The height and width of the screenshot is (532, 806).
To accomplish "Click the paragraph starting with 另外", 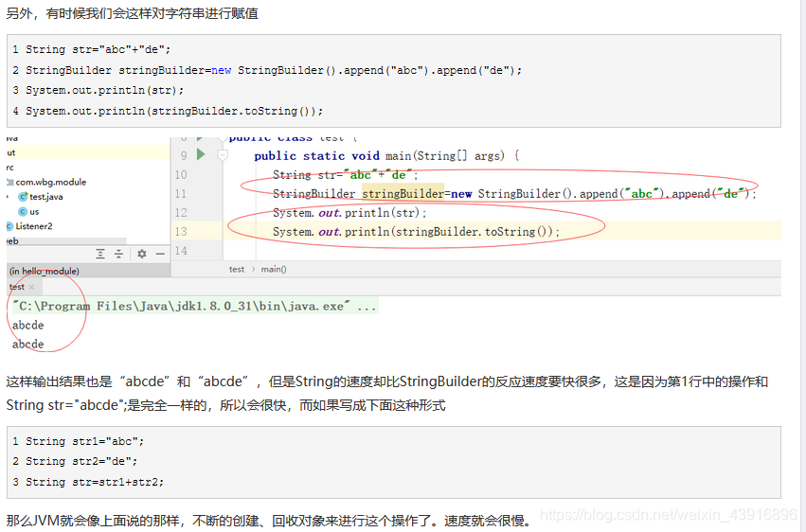I will (x=132, y=13).
